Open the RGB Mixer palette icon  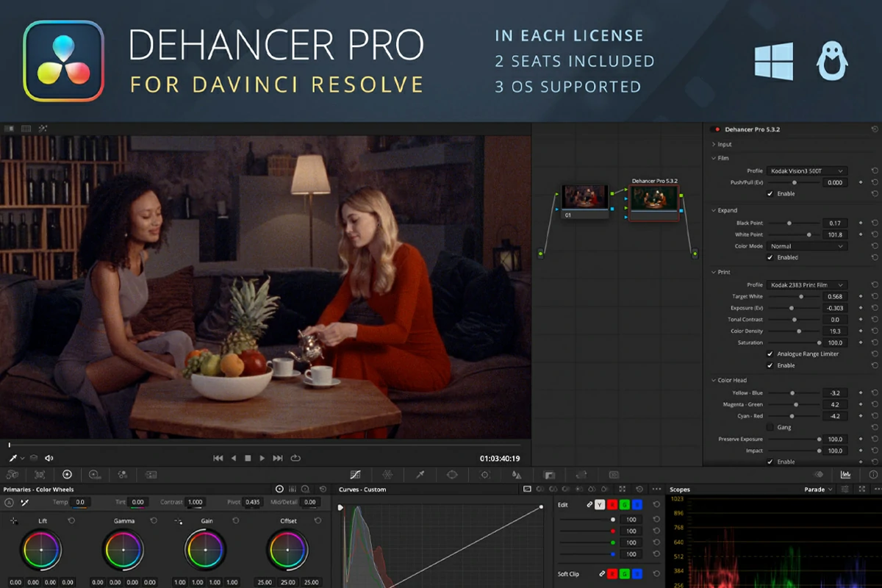(122, 475)
